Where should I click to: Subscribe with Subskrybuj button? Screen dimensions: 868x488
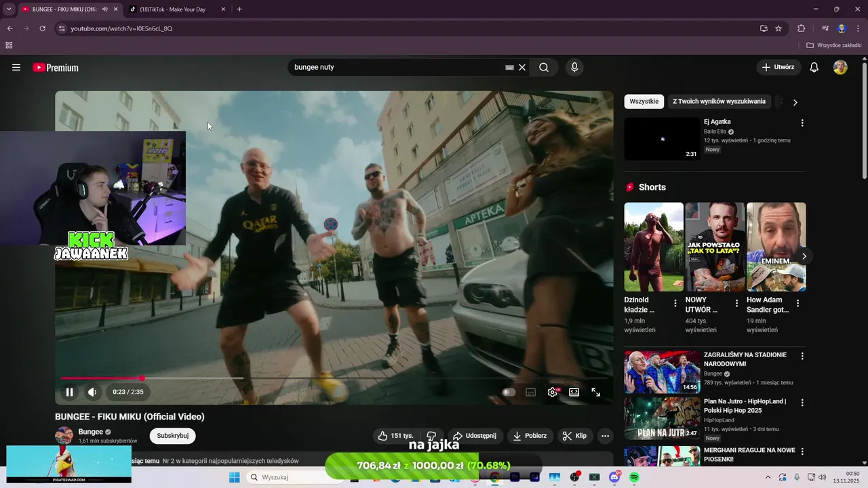pos(173,436)
